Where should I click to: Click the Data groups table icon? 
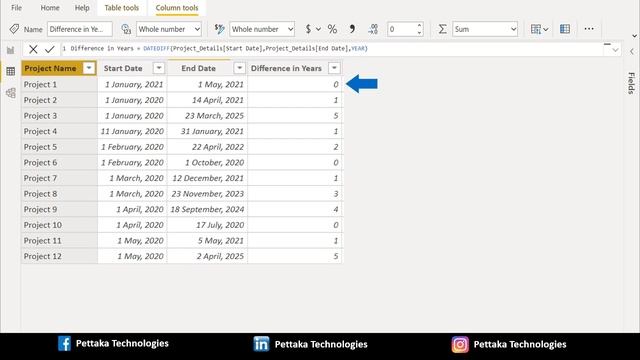[x=565, y=29]
